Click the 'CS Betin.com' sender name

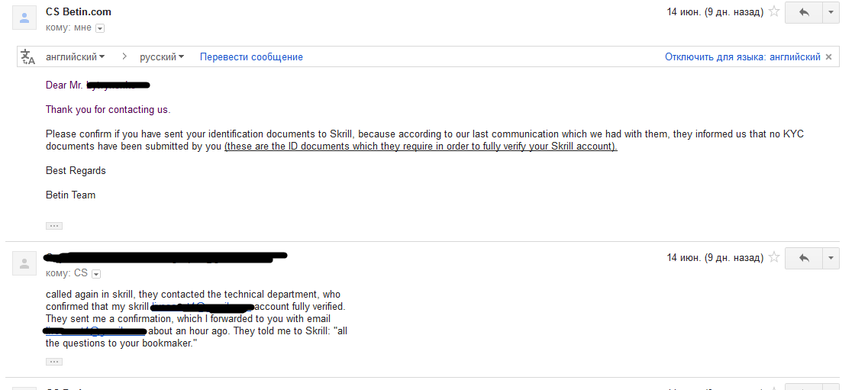coord(78,11)
